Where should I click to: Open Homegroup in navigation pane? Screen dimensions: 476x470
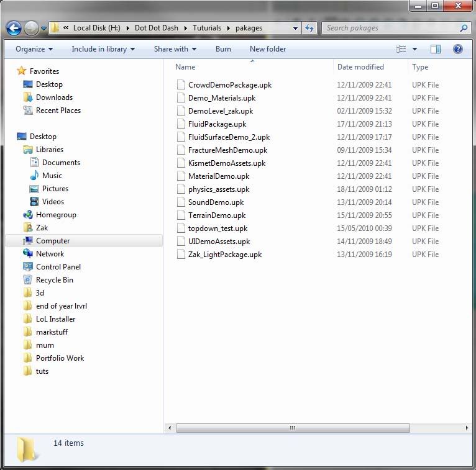pos(50,215)
